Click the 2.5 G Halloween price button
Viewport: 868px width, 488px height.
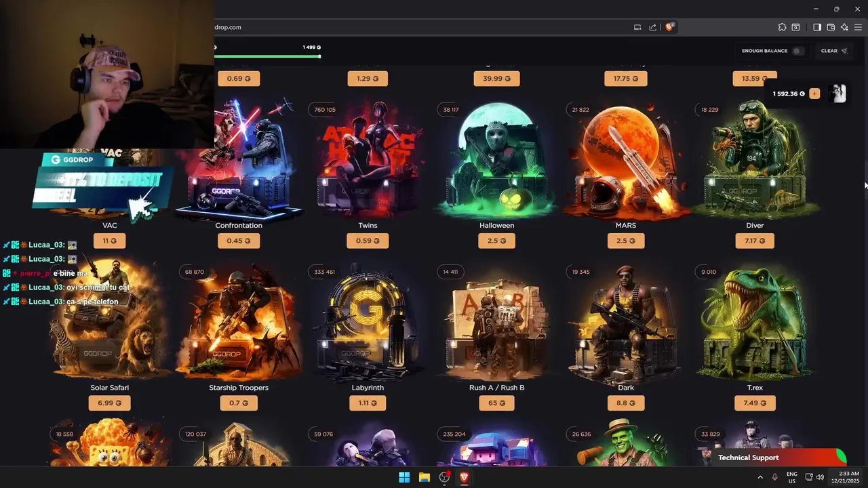click(496, 241)
